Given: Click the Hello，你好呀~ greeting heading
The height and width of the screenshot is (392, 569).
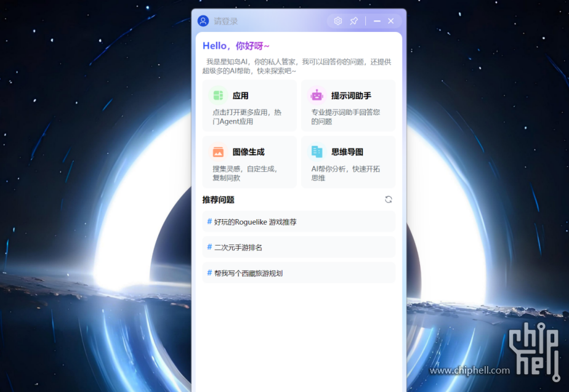Looking at the screenshot, I should pyautogui.click(x=236, y=46).
